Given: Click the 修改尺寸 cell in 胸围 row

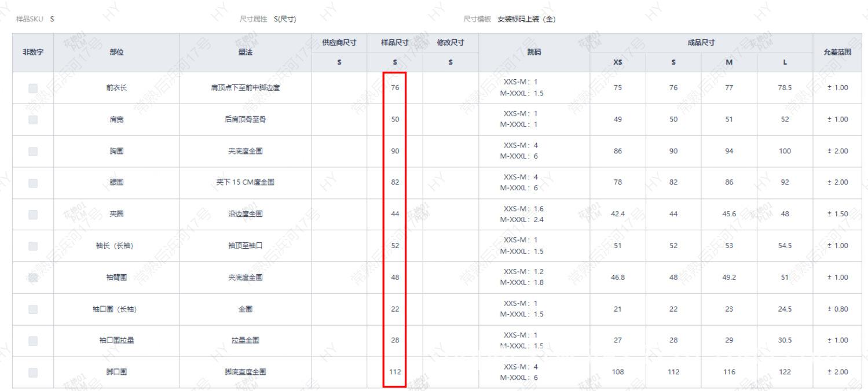Looking at the screenshot, I should 451,151.
